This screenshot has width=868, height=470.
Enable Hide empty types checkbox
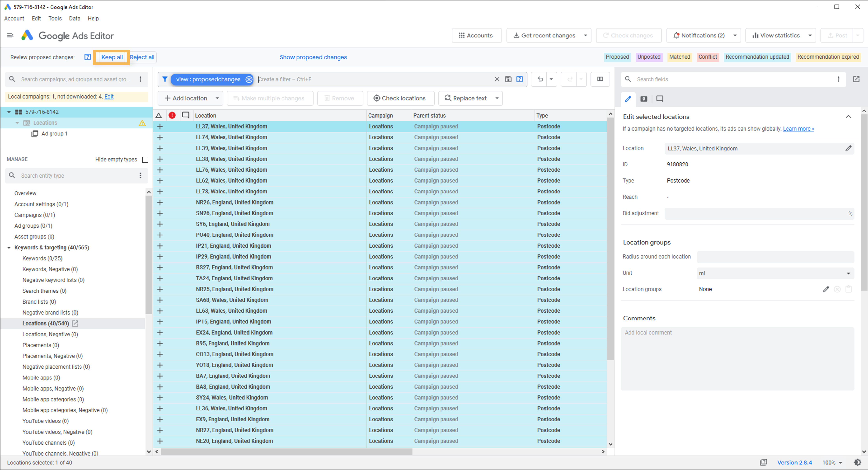[145, 159]
